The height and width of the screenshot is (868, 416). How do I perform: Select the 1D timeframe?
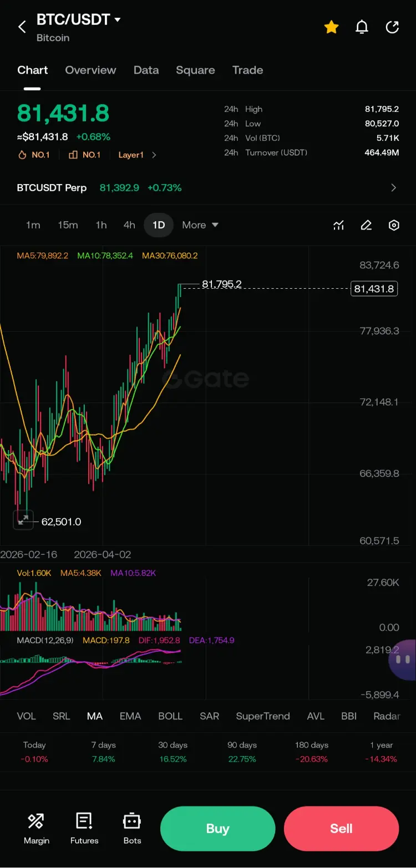pyautogui.click(x=159, y=225)
